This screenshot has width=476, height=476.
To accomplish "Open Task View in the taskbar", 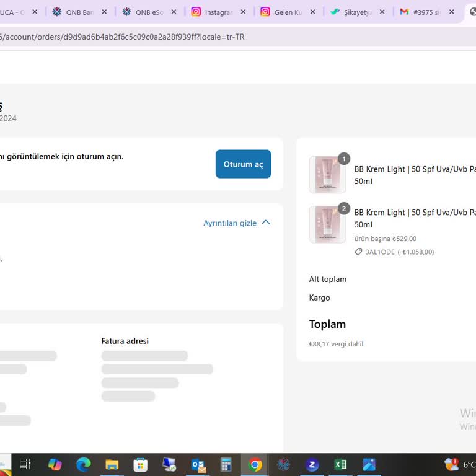I will (25, 464).
